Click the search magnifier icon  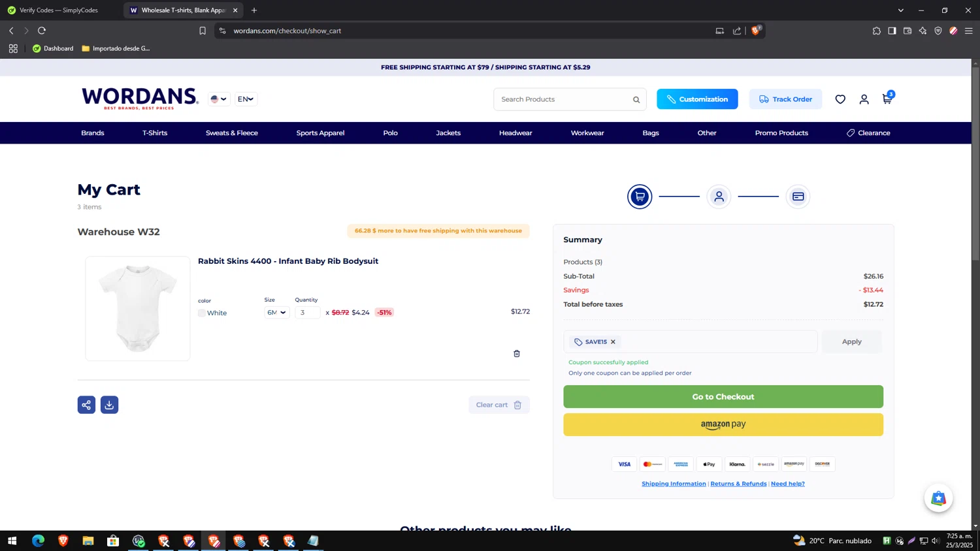point(636,100)
